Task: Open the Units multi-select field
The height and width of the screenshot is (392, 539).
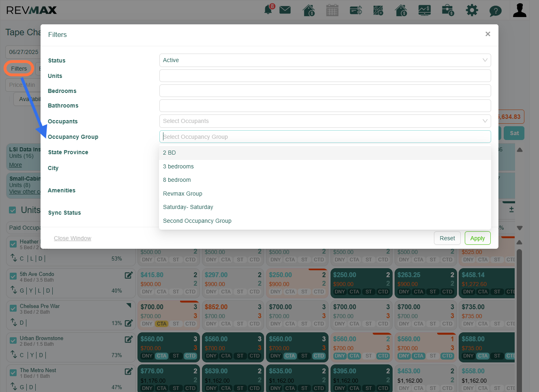Action: click(325, 75)
